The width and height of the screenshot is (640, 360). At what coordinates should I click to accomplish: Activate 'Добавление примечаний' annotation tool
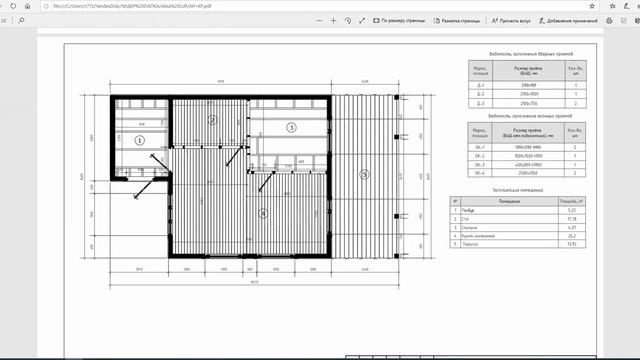click(568, 20)
